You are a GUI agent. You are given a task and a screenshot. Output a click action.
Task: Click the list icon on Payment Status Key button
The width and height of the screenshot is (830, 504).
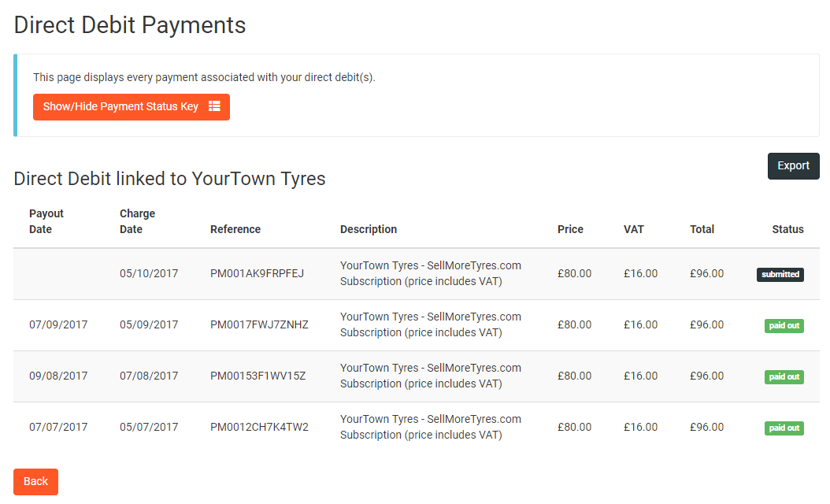214,106
